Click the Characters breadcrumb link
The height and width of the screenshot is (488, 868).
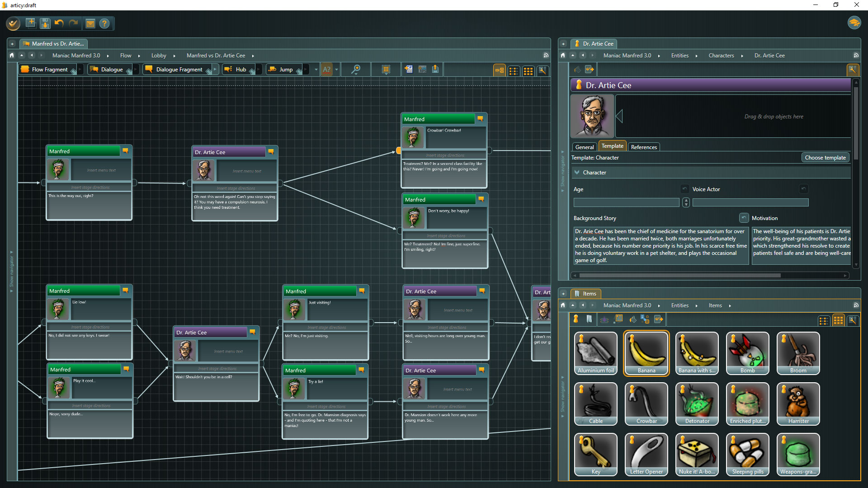coord(721,56)
